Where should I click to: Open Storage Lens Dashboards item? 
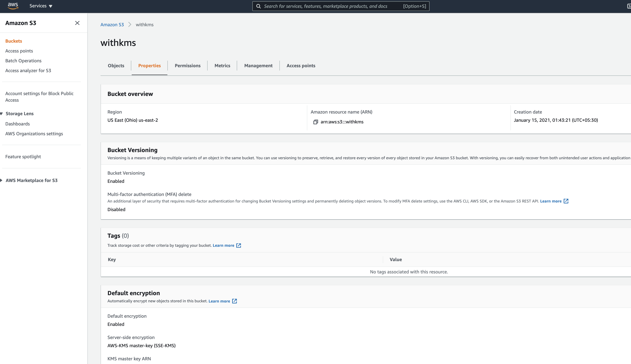17,124
